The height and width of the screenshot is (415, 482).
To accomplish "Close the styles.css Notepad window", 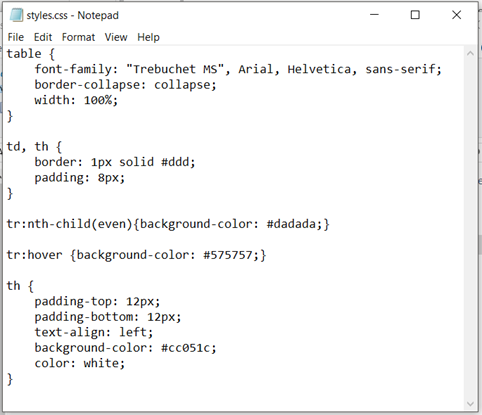I will 456,15.
